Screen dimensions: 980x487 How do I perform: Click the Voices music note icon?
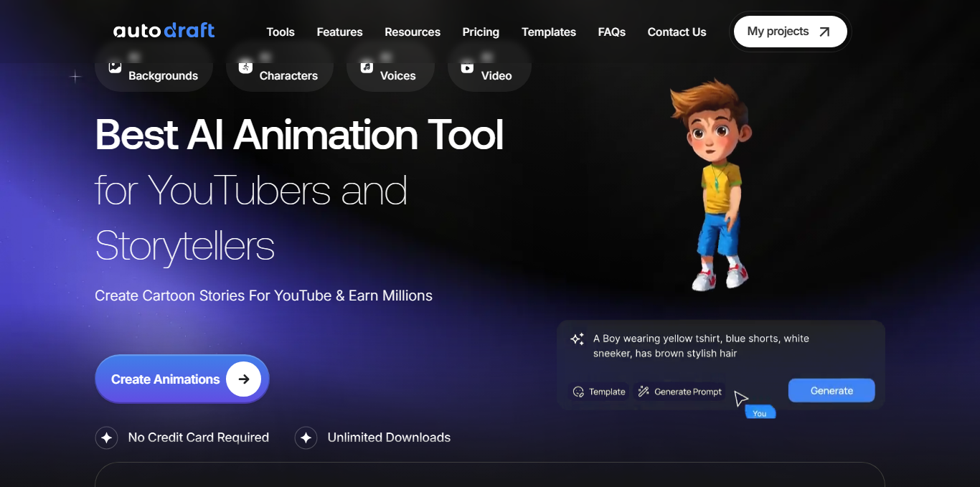[367, 67]
